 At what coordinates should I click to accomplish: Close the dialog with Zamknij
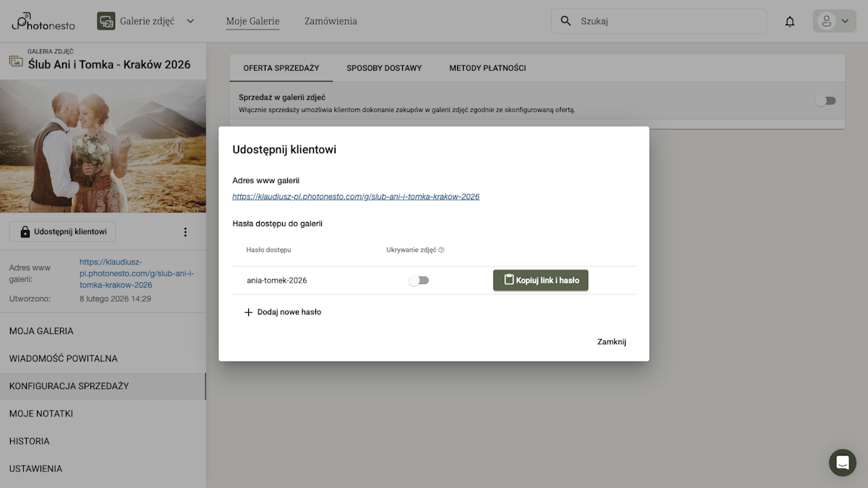[x=611, y=342]
